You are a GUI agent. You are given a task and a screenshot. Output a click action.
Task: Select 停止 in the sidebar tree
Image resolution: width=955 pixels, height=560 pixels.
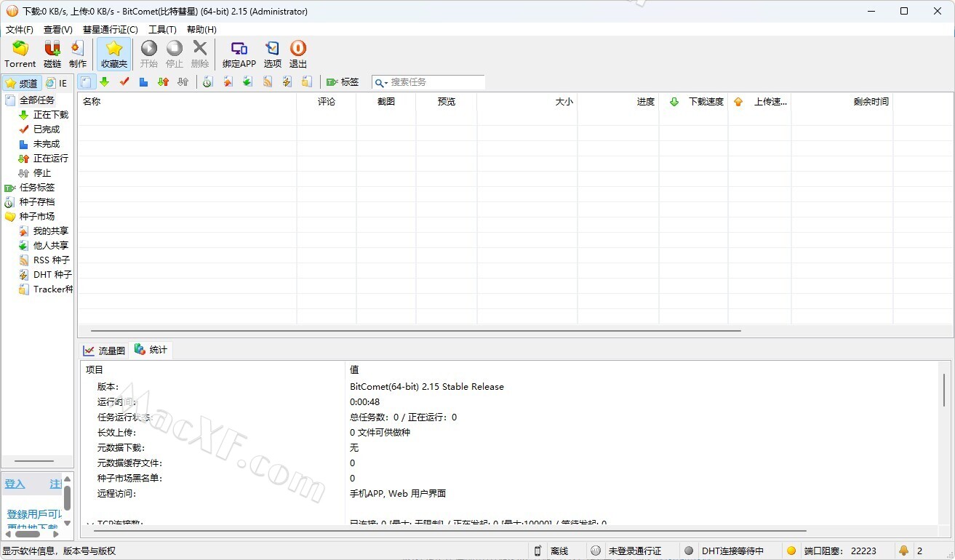click(35, 173)
